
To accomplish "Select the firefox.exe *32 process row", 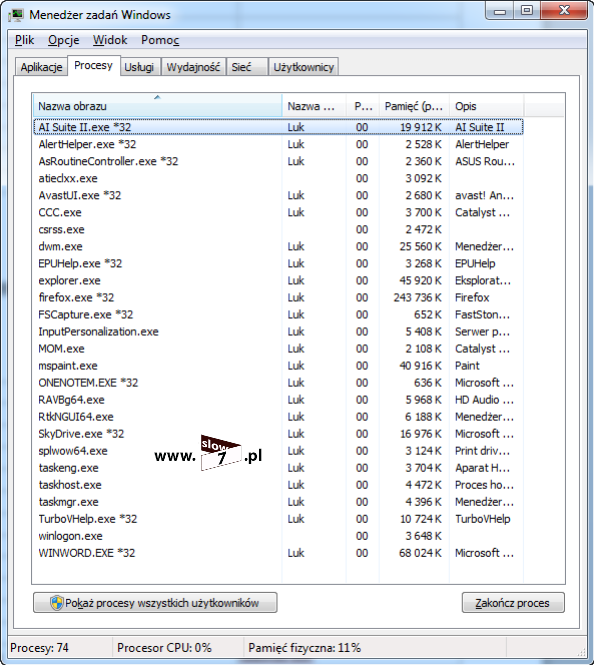I will (278, 297).
